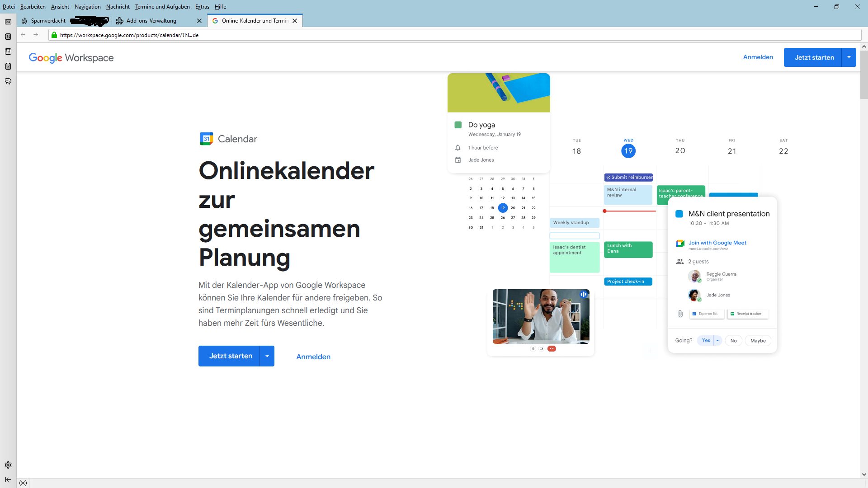Click the online status indicator icon
The image size is (868, 488).
point(23,483)
